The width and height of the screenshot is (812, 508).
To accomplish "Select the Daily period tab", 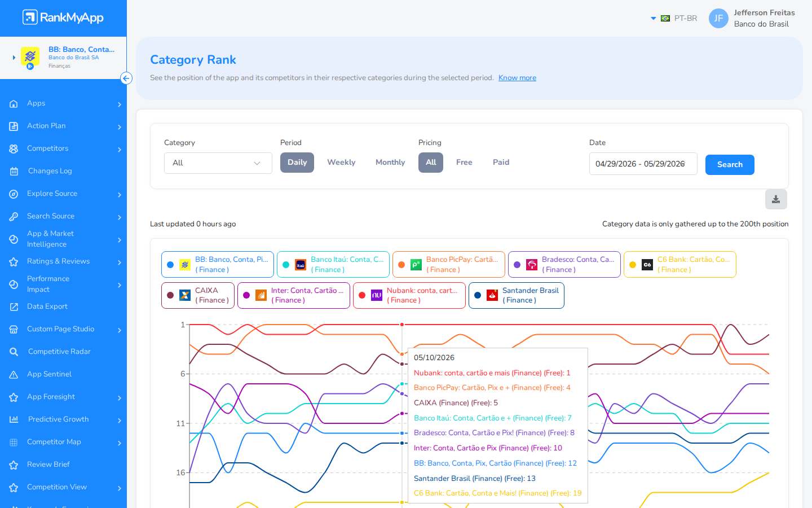I will point(297,163).
